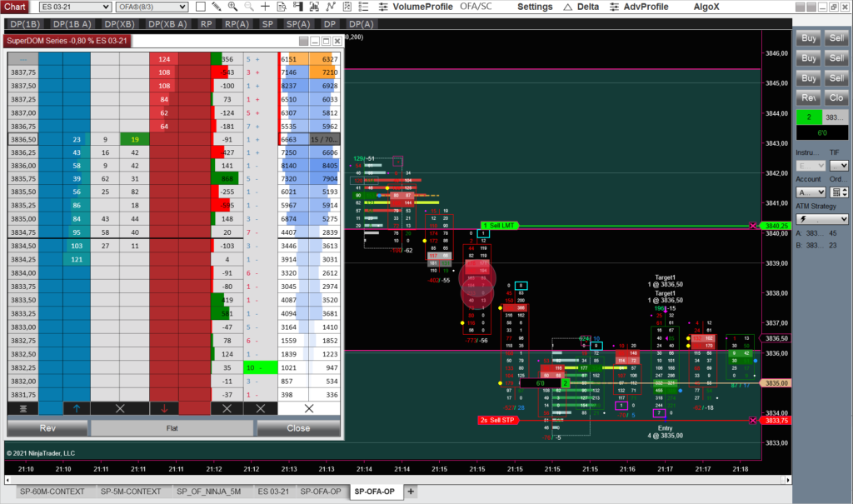Click X under the SuperDOM delta column
Screen dimensions: 853x504
pyautogui.click(x=227, y=408)
